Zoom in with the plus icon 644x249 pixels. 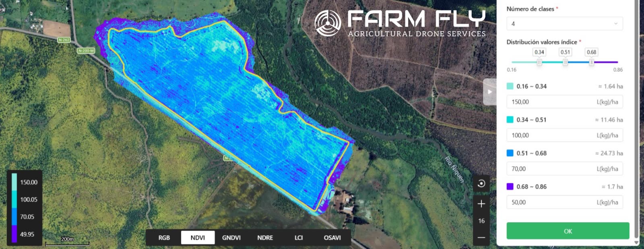click(481, 204)
